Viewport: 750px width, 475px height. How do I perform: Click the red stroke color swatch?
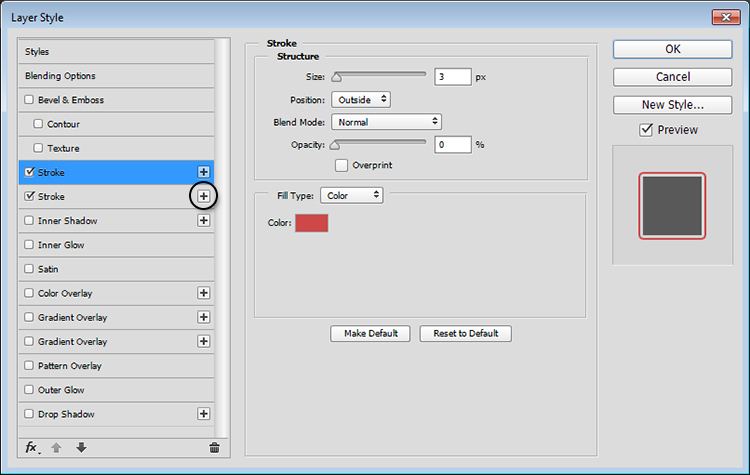(x=311, y=223)
